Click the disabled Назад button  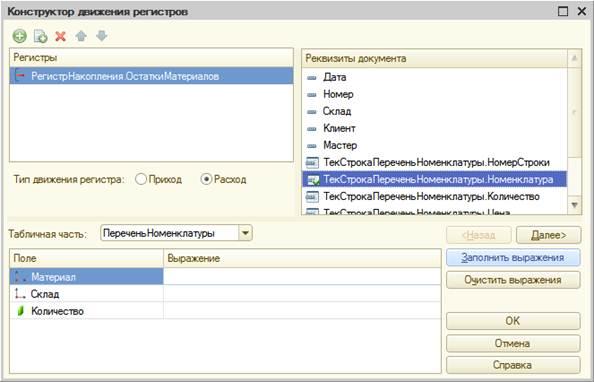pos(478,235)
